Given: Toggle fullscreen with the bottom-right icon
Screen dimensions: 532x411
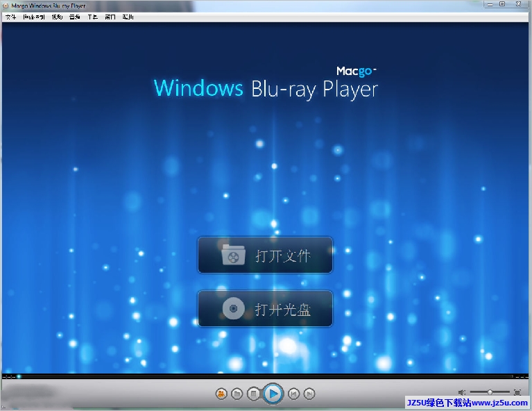Looking at the screenshot, I should [517, 392].
